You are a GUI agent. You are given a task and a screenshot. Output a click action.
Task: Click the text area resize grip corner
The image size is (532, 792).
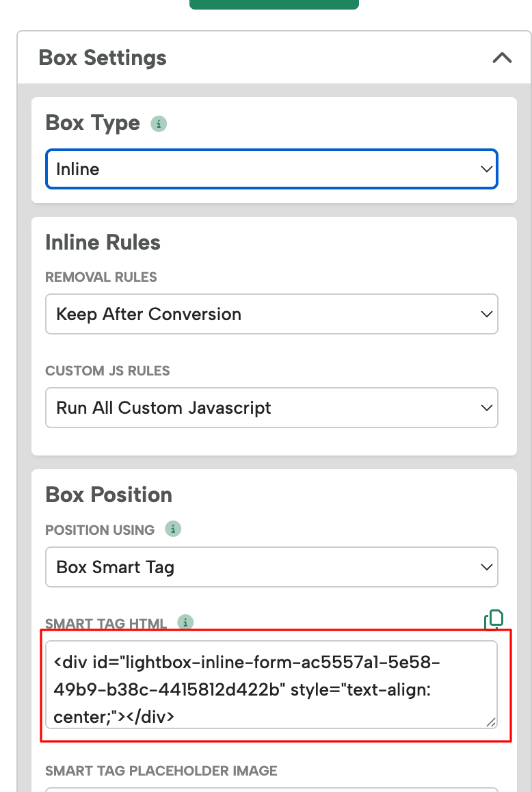(x=490, y=722)
